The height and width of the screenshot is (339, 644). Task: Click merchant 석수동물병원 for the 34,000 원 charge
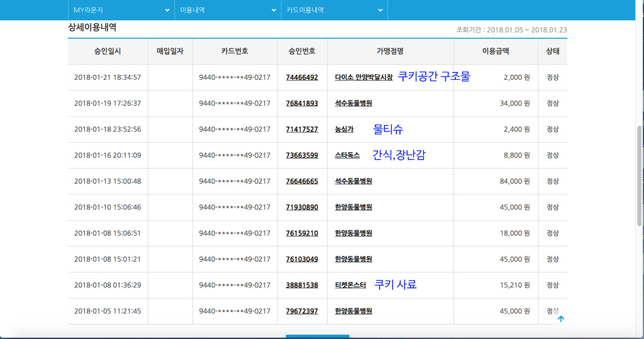click(353, 103)
